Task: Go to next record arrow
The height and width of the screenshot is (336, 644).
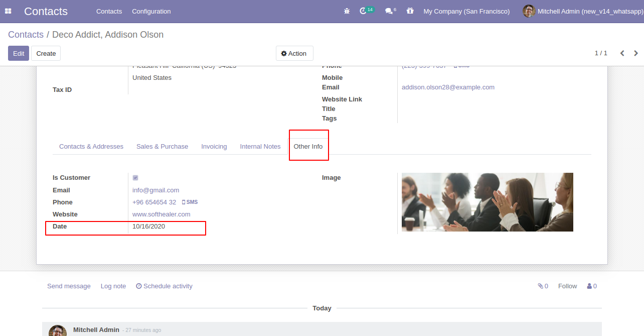Action: point(636,53)
